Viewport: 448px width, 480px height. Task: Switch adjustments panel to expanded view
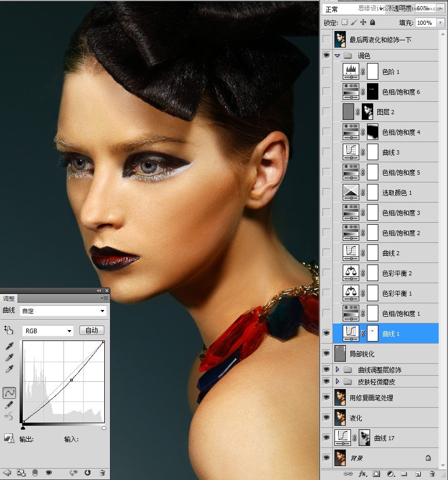(21, 473)
